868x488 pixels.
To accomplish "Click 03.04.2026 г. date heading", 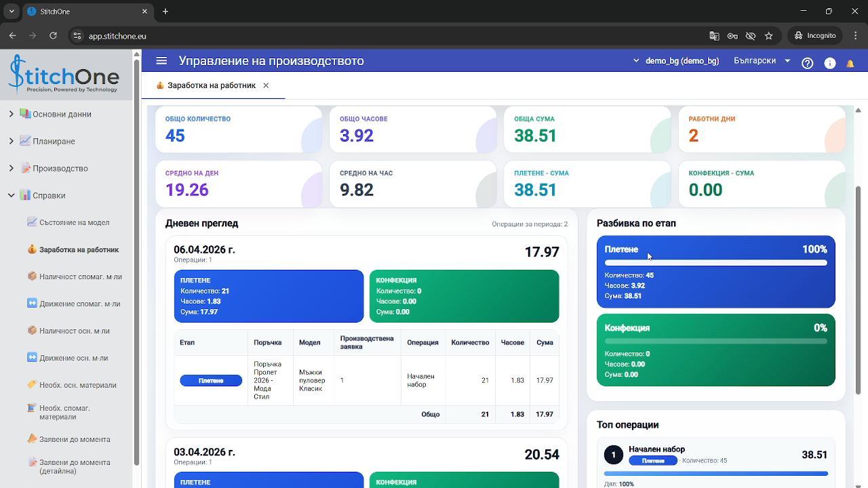I will pyautogui.click(x=204, y=452).
